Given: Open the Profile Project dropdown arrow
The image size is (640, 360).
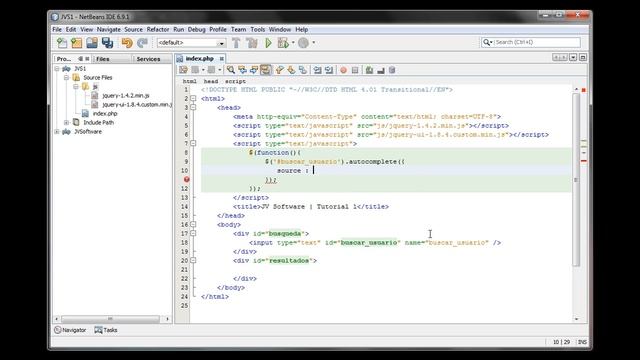Looking at the screenshot, I should [x=313, y=42].
